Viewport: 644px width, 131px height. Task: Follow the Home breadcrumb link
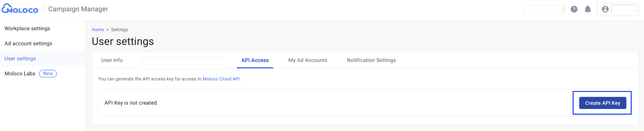pos(98,30)
